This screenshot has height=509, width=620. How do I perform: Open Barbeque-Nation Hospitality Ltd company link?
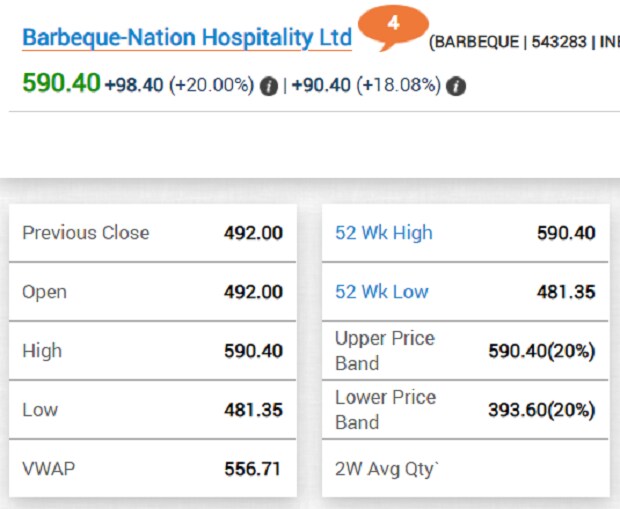(187, 38)
